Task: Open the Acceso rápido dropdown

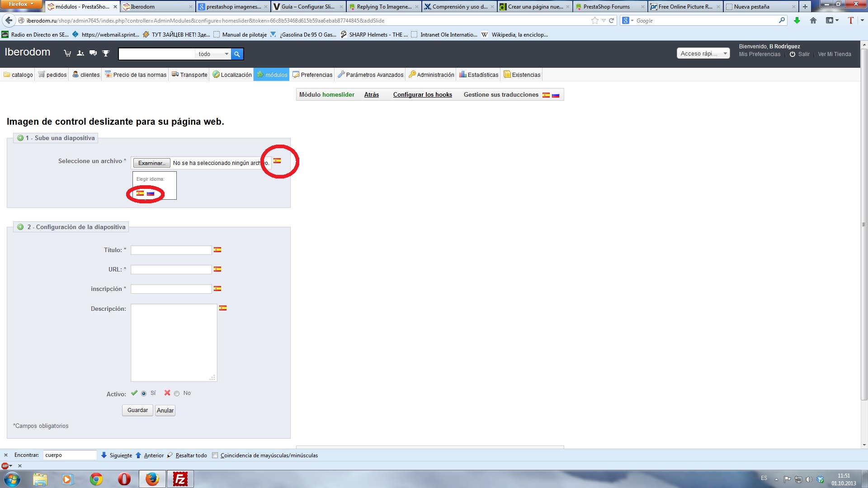Action: point(703,53)
